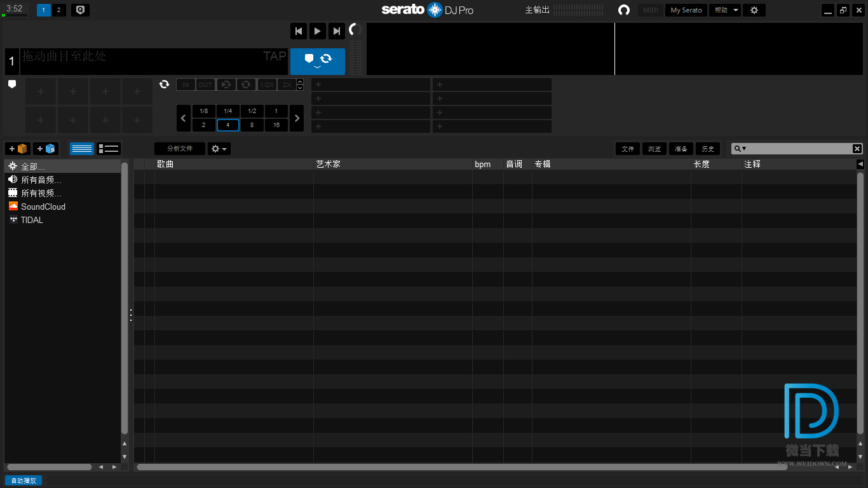Toggle the Autoplay button at bottom left
868x488 pixels.
point(24,480)
